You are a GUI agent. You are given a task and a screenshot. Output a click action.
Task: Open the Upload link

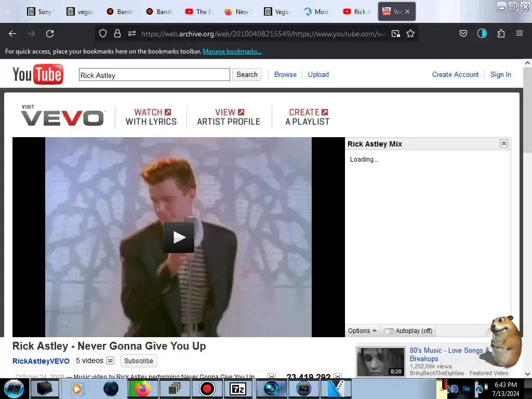click(x=318, y=75)
